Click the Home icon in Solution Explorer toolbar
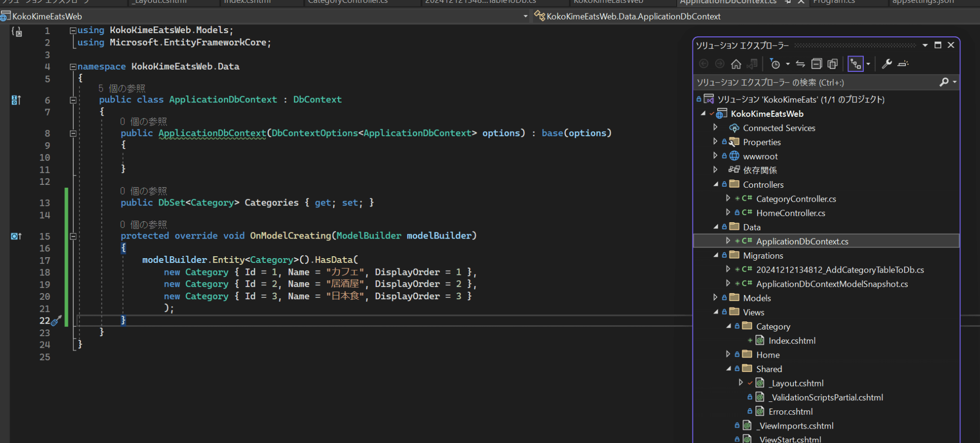Screen dimensions: 980x443 coord(736,64)
